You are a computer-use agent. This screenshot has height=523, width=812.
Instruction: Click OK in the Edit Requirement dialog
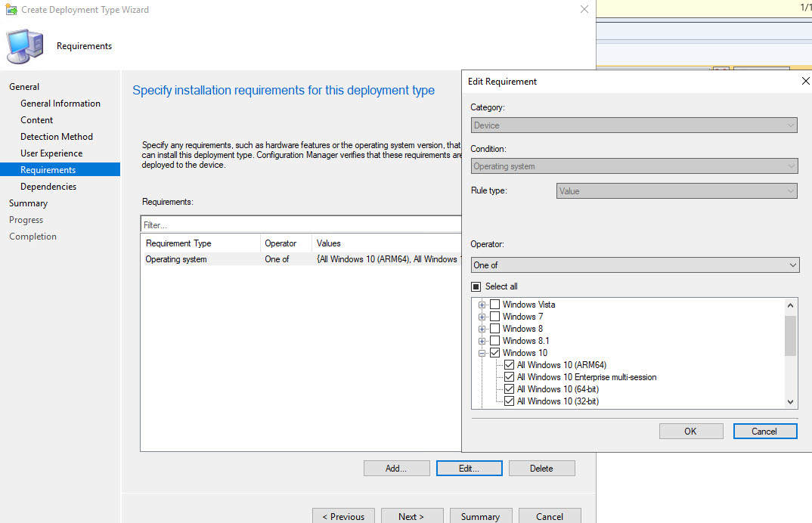690,431
